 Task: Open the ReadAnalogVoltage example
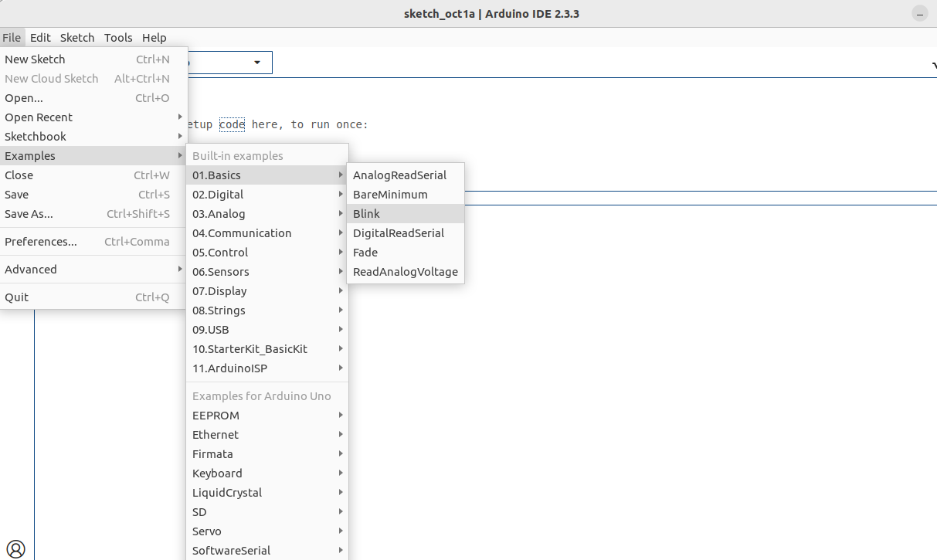pos(406,272)
